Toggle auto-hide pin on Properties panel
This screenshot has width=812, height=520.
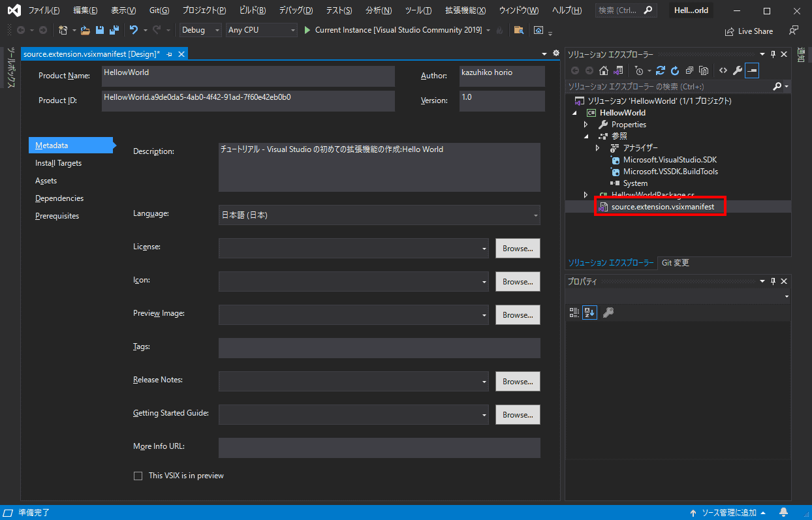773,281
